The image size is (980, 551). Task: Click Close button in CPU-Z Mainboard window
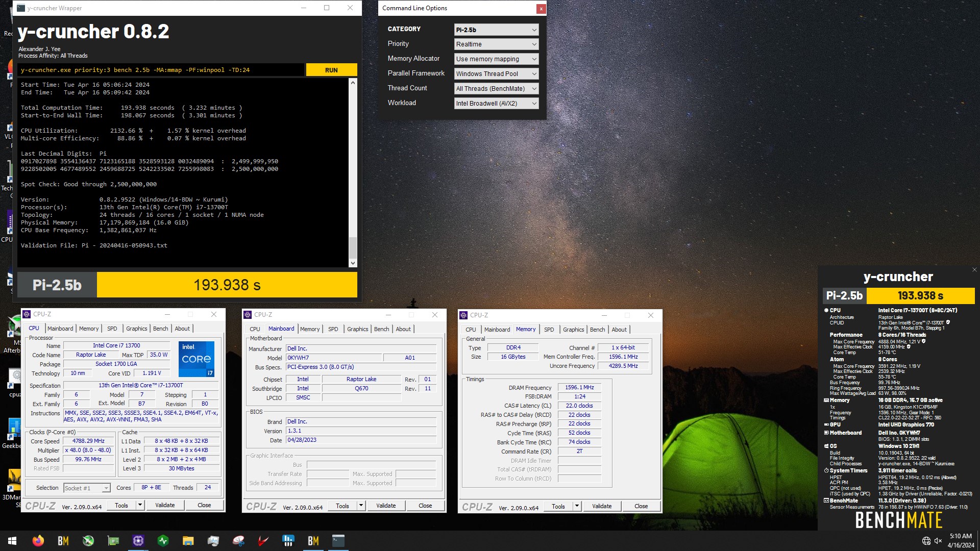pos(425,506)
